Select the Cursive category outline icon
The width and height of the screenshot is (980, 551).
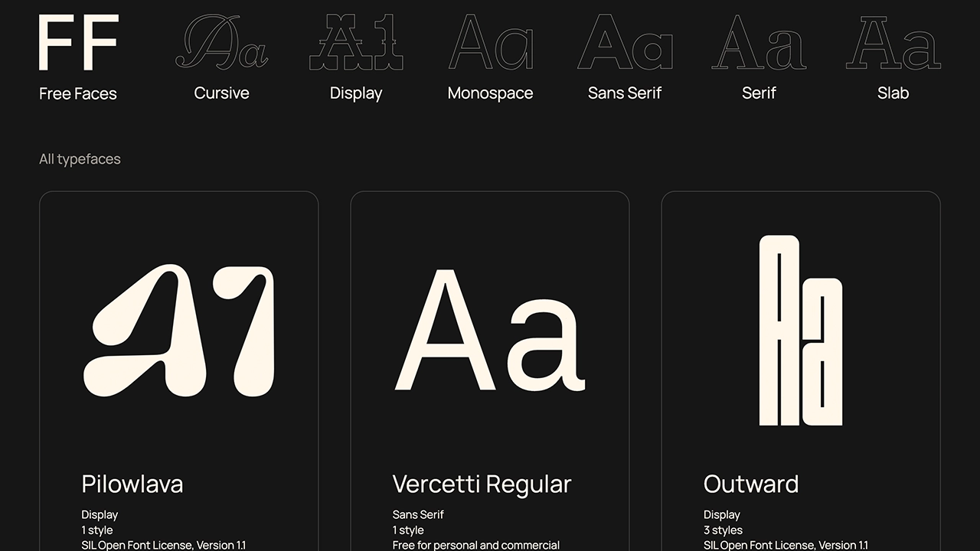(x=221, y=43)
